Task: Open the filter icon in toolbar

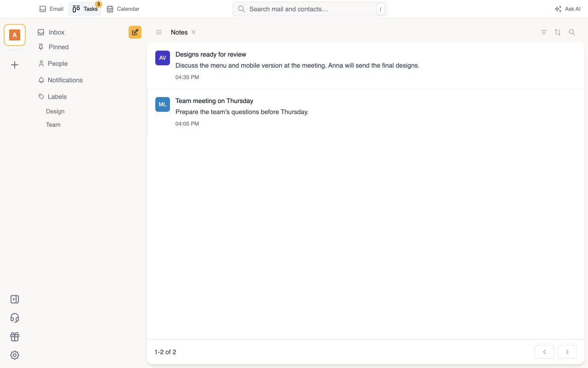Action: (x=544, y=32)
